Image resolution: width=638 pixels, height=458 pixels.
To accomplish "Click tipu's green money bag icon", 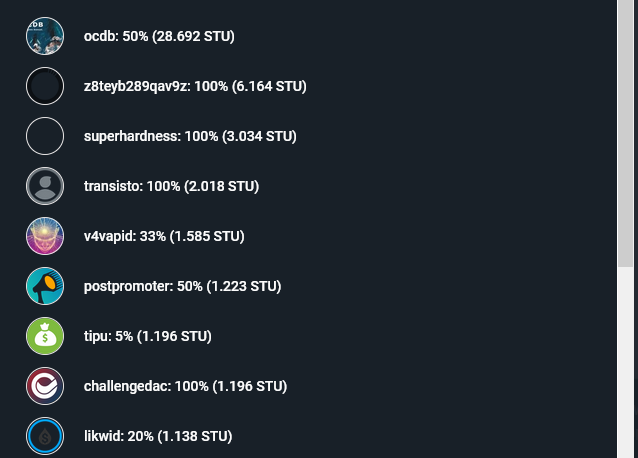I will point(45,336).
